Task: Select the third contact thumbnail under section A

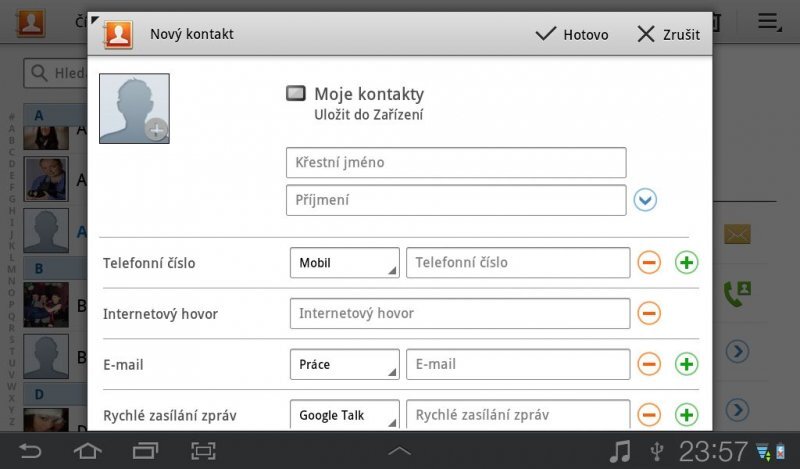Action: click(x=46, y=230)
